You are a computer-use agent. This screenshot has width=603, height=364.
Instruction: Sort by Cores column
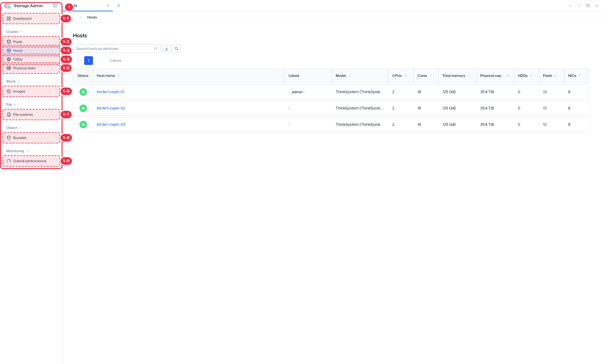click(x=431, y=76)
